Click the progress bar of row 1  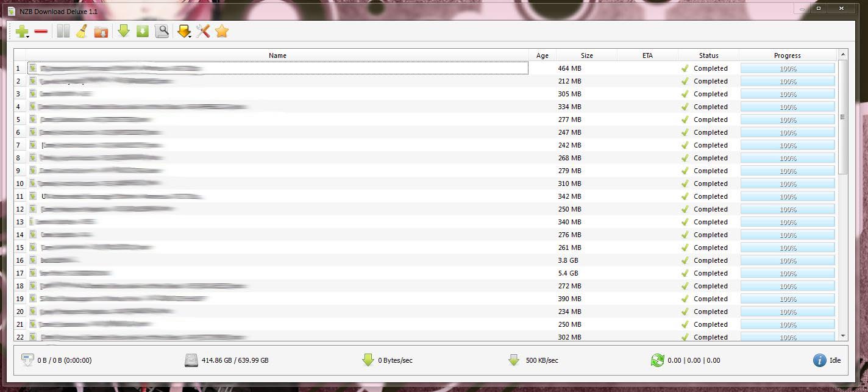(787, 68)
